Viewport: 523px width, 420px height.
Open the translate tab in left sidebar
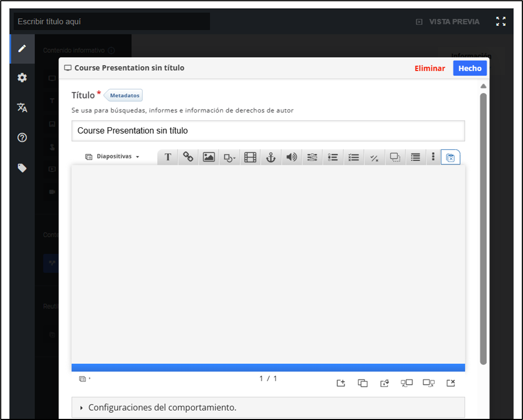[22, 107]
